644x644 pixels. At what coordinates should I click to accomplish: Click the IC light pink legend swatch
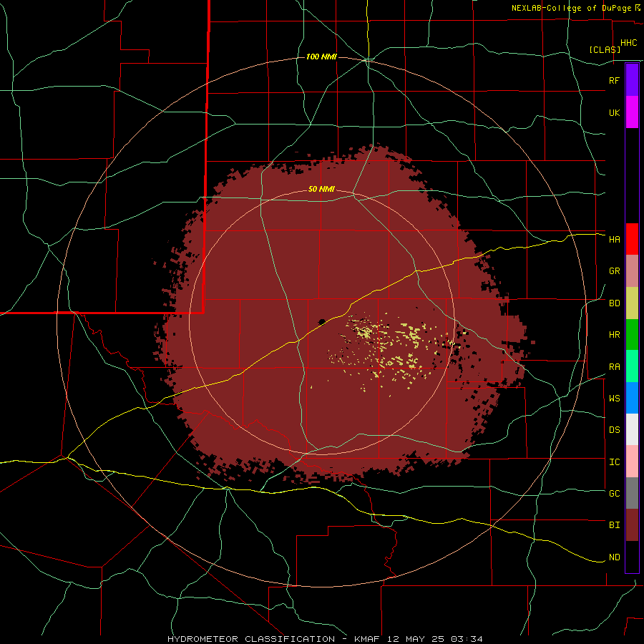[x=632, y=462]
